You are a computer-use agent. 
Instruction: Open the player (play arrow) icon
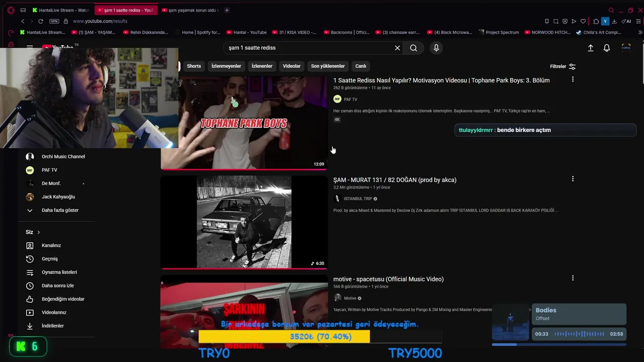coord(574,21)
